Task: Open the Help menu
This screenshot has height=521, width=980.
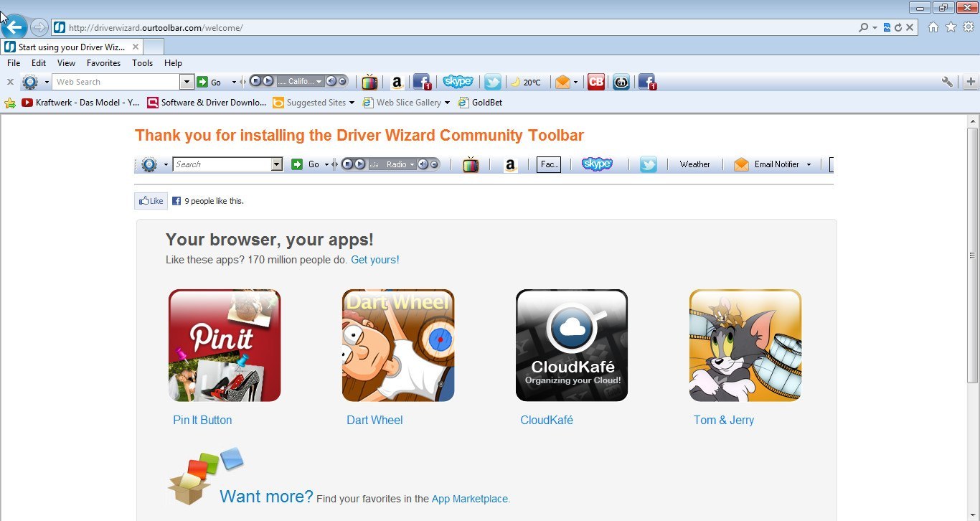Action: (x=173, y=62)
